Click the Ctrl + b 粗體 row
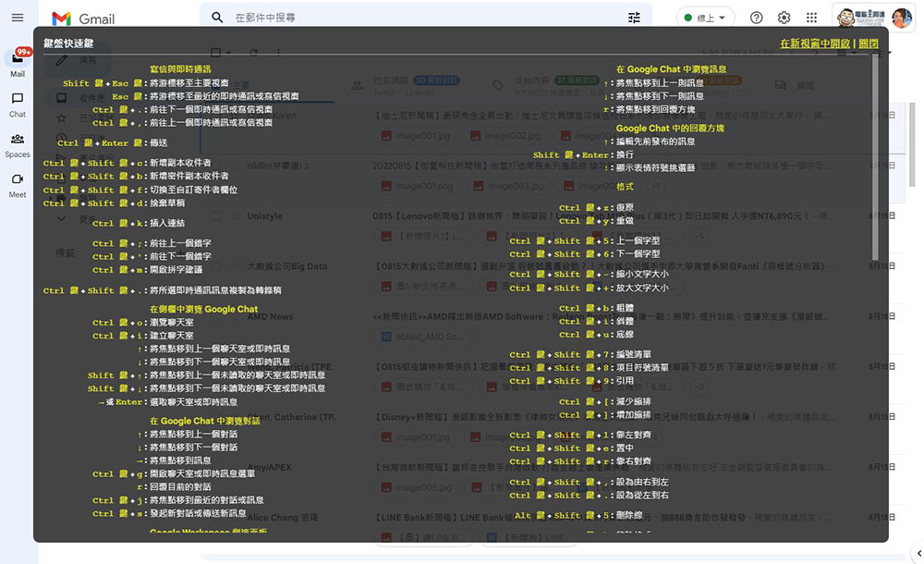Screen dimensions: 924x564 click(596, 308)
